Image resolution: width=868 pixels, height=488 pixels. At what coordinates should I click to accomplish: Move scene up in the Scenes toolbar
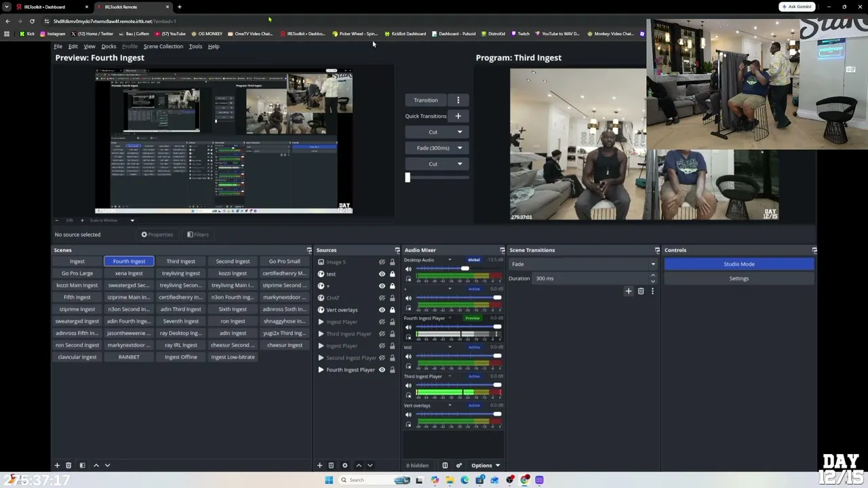(96, 466)
